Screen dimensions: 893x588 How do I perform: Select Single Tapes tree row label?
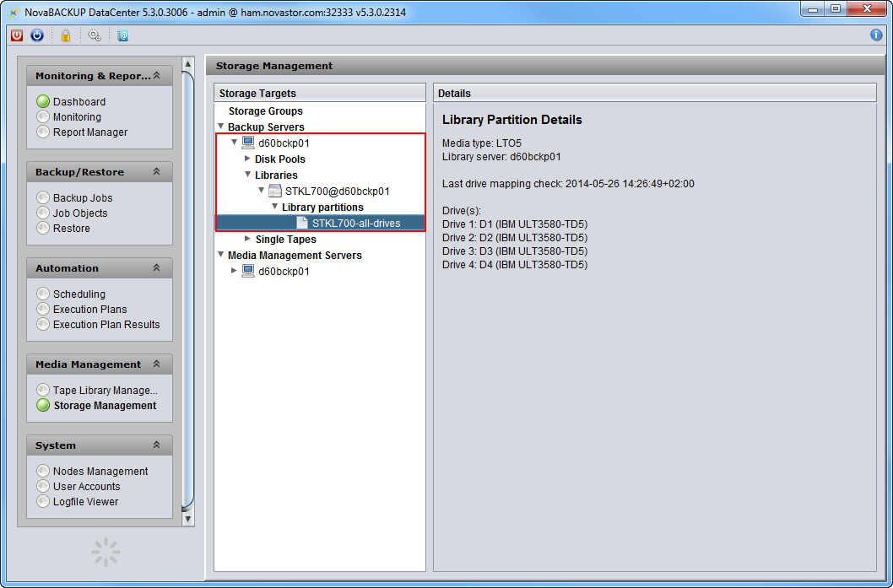click(286, 239)
